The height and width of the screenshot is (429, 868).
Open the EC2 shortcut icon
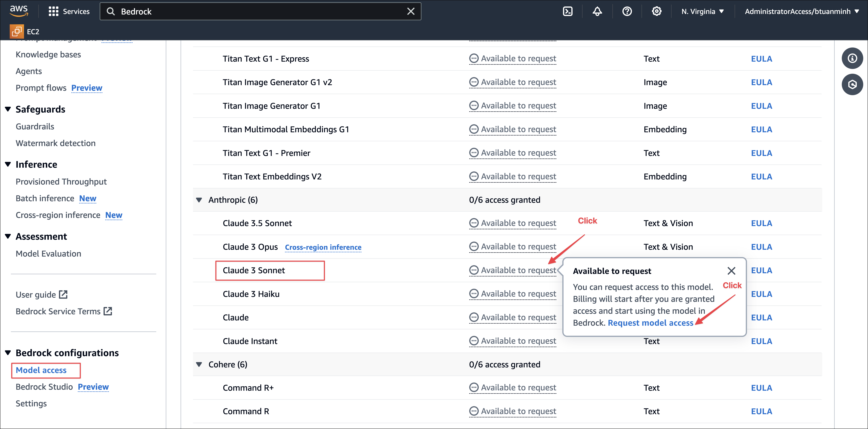tap(17, 31)
